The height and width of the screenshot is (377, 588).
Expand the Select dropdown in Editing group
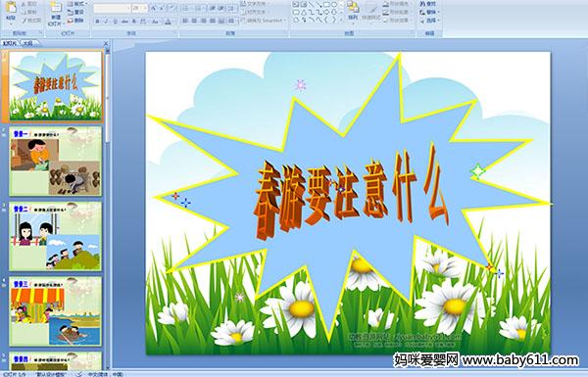click(429, 21)
